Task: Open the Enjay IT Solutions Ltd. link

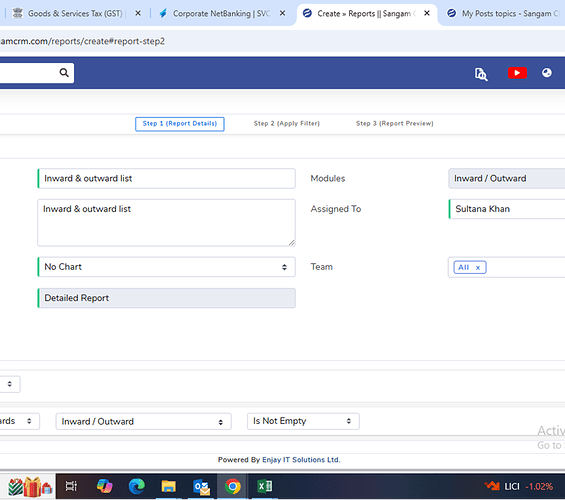Action: 301,460
